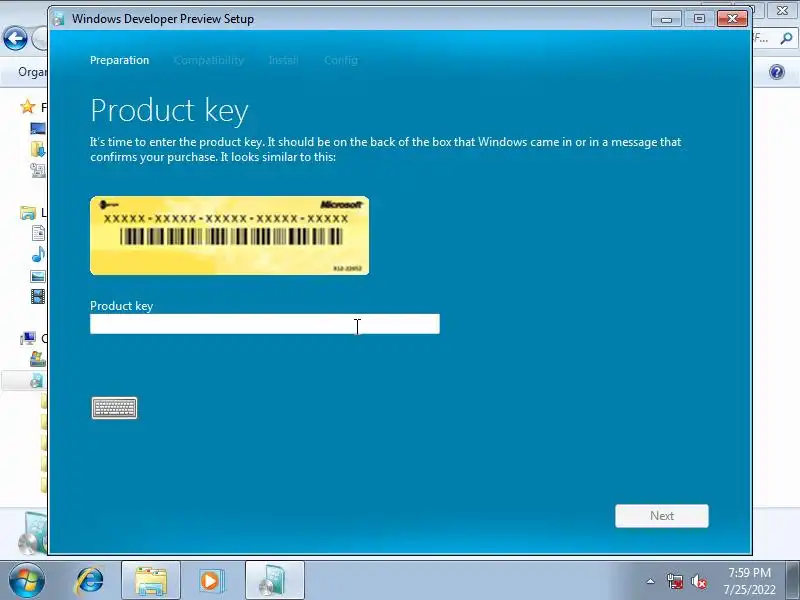The height and width of the screenshot is (600, 800).
Task: Minimize the Windows Developer Preview Setup window
Action: tap(666, 19)
